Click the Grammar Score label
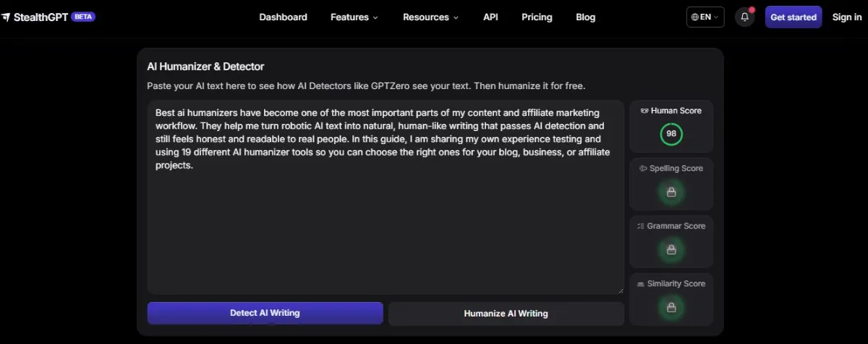Image resolution: width=868 pixels, height=344 pixels. coord(676,226)
